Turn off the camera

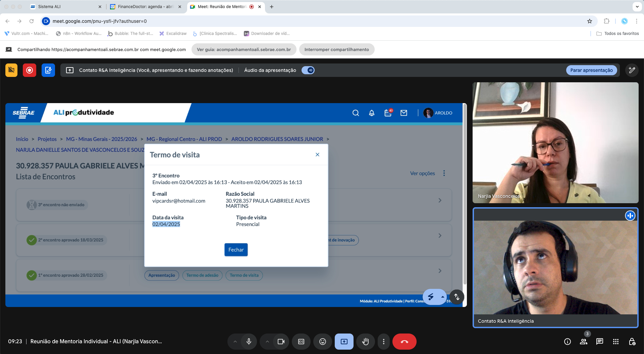(x=281, y=342)
